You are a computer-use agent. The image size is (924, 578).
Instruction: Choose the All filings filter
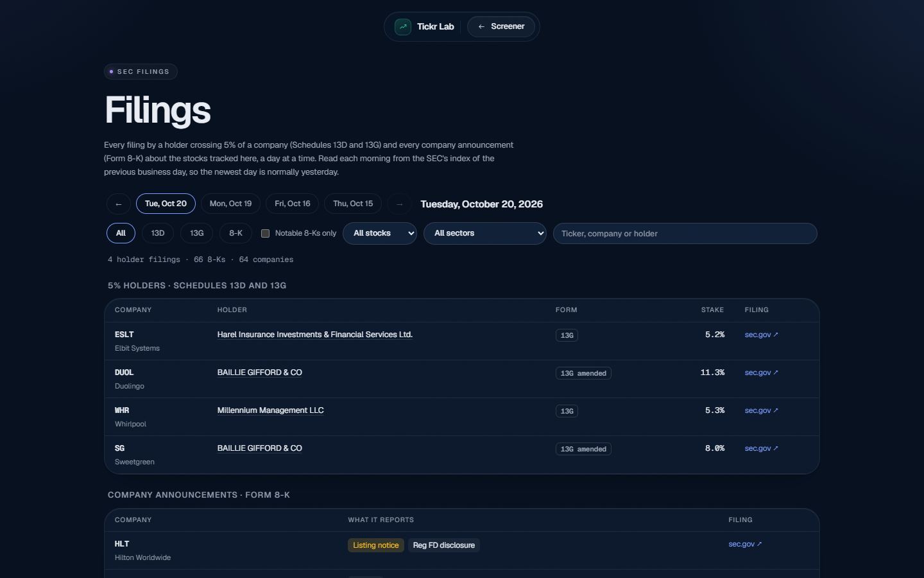pos(121,233)
